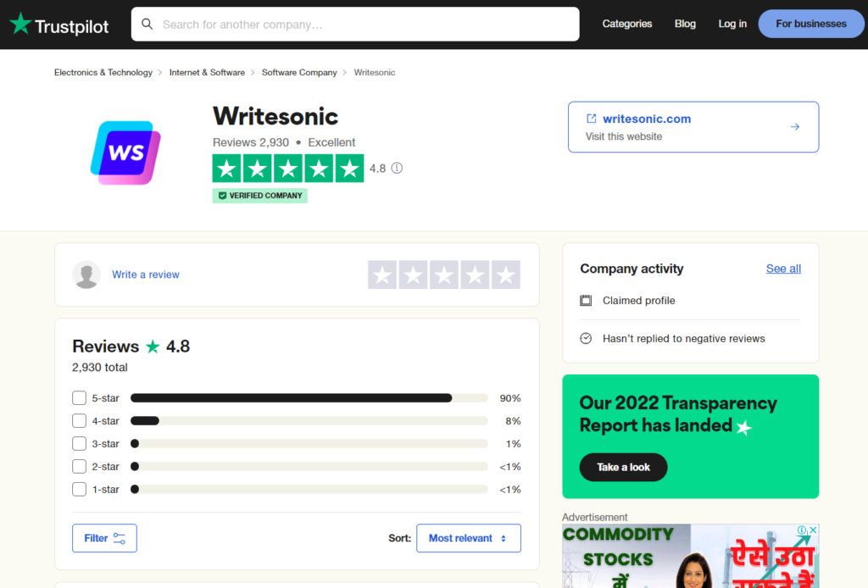Click the Claimed profile calendar icon
This screenshot has height=588, width=868.
(x=586, y=301)
